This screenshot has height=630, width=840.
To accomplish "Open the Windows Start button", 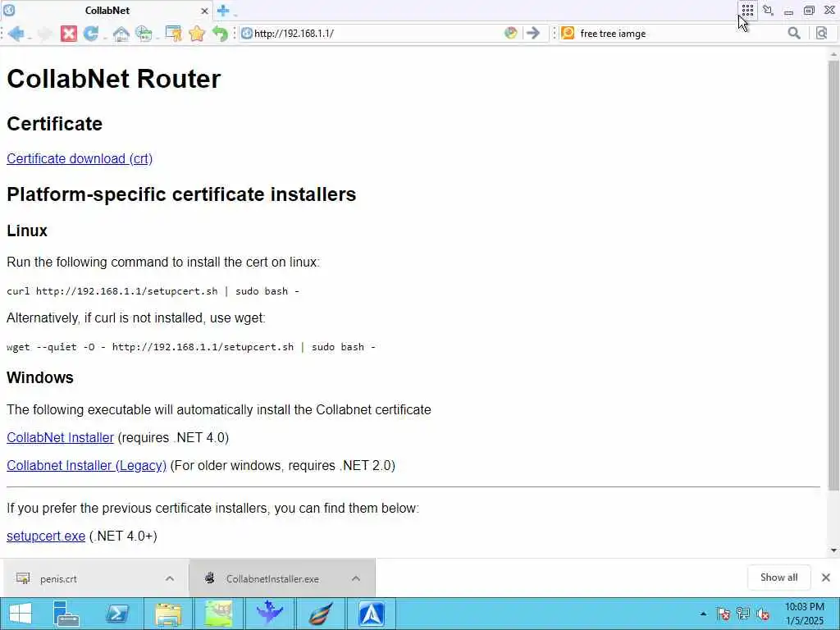I will click(21, 614).
